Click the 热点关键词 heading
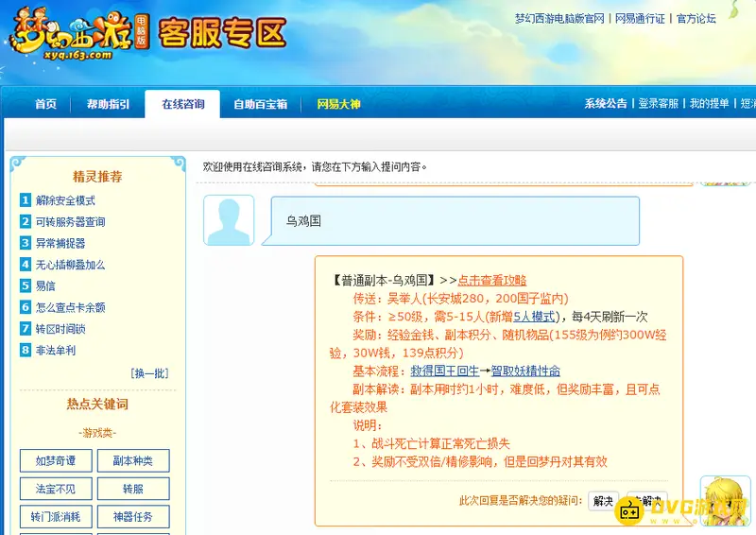Viewport: 756px width, 535px height. (97, 404)
